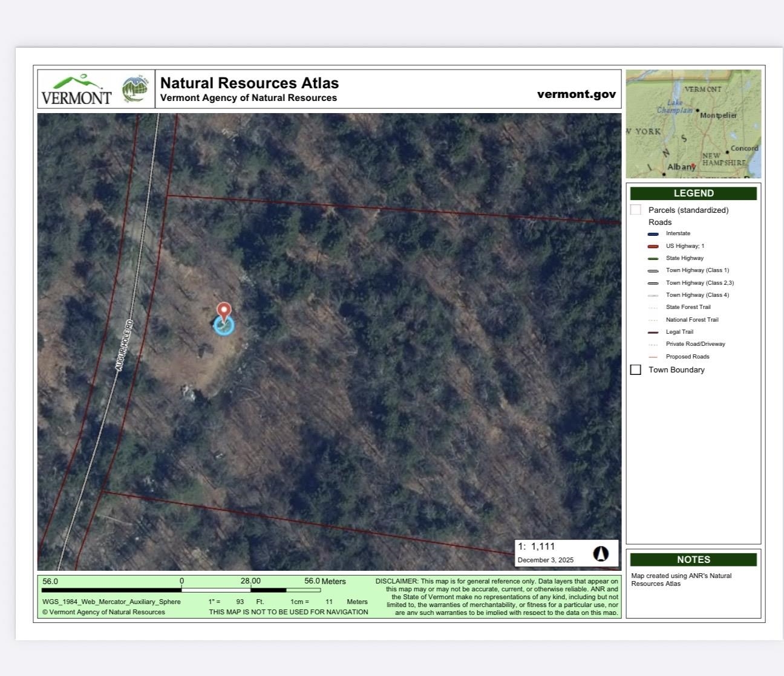Toggle the Parcels (standardized) layer swatch
This screenshot has height=676, width=784.
pyautogui.click(x=636, y=209)
